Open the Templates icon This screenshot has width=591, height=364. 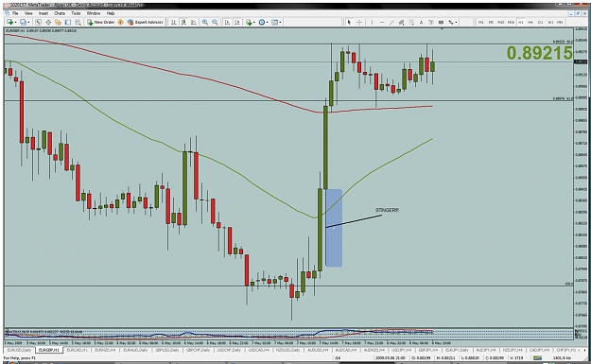[x=274, y=23]
